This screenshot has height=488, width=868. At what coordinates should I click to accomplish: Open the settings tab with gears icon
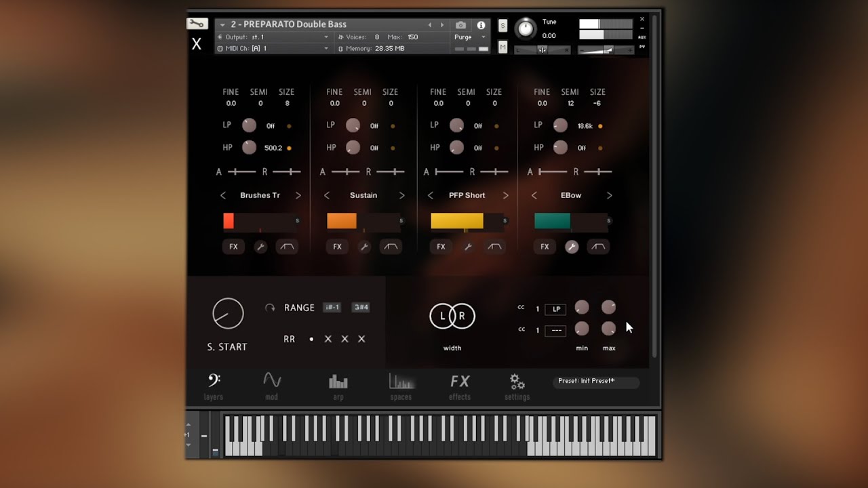pos(517,386)
